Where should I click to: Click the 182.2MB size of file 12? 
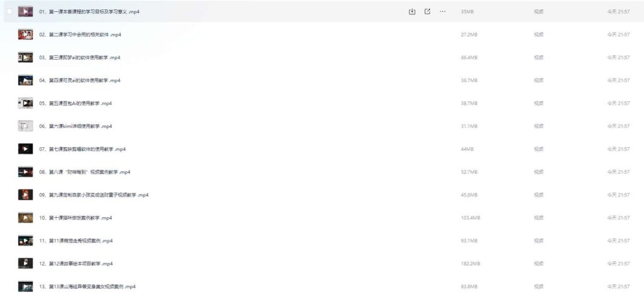tap(470, 264)
